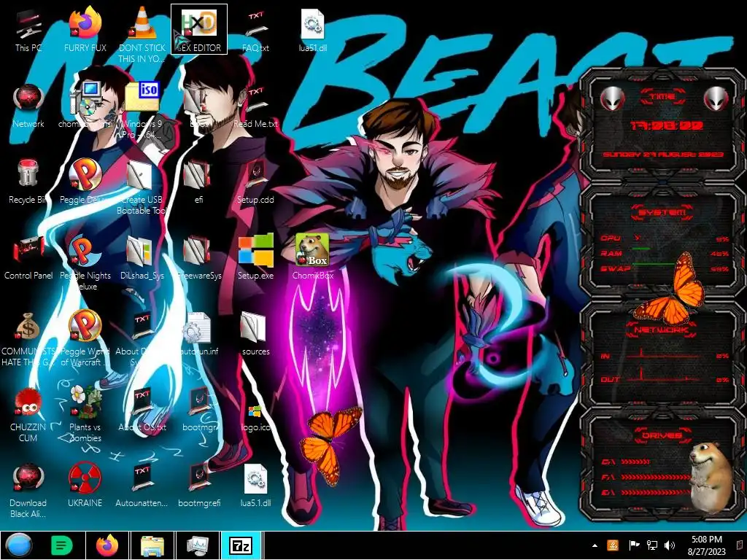
Task: Open FAQ.txt file on desktop
Action: click(256, 29)
